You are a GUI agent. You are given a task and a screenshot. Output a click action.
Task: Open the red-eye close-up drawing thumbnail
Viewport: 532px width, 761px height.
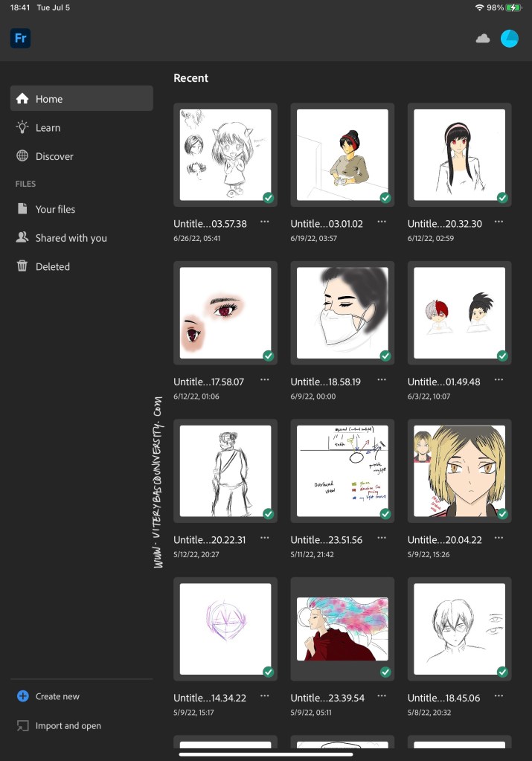point(225,312)
